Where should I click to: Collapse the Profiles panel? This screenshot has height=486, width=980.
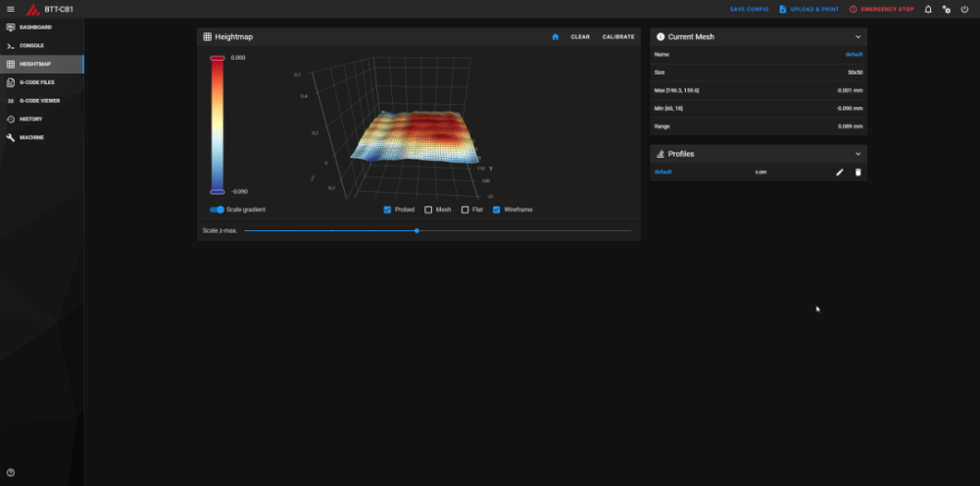[858, 154]
